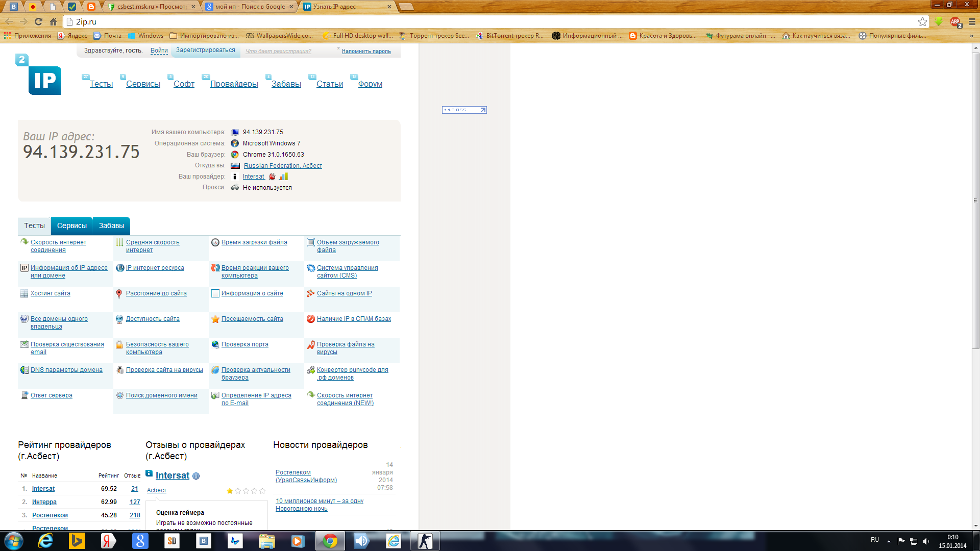Toggle RU keyboard language indicator
The image size is (980, 551).
tap(875, 540)
